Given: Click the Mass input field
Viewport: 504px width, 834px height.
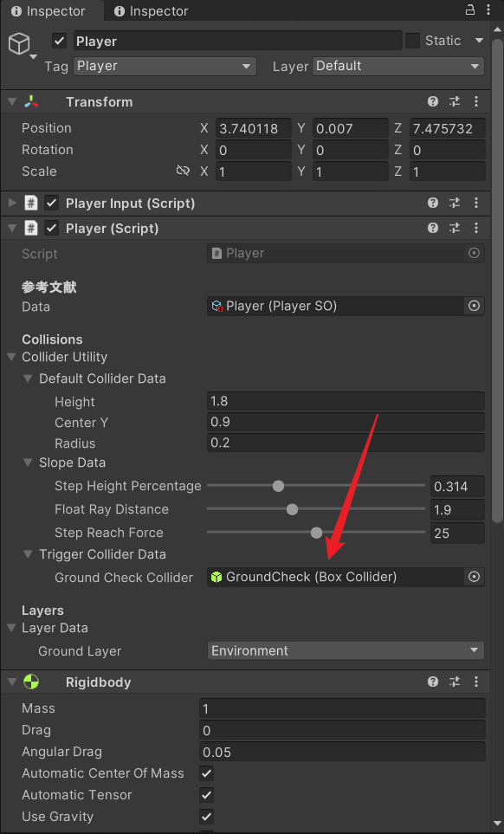Looking at the screenshot, I should tap(342, 709).
